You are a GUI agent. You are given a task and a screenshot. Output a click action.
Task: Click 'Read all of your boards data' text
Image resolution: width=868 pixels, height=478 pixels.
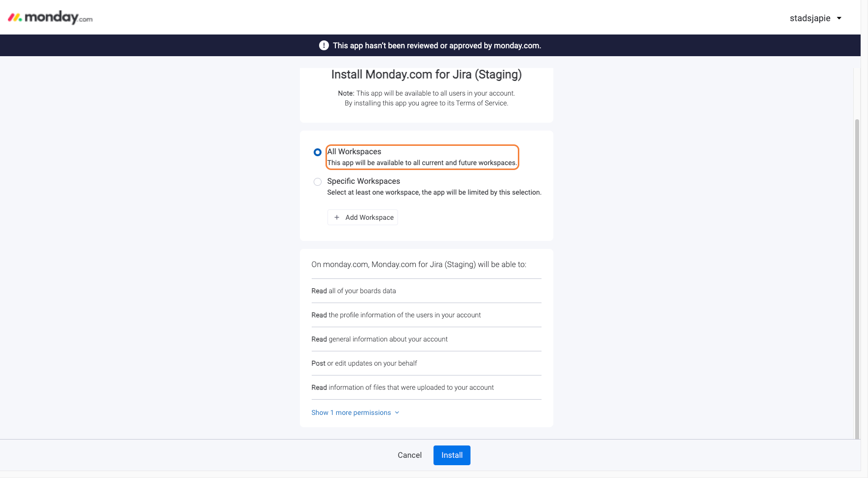coord(354,291)
